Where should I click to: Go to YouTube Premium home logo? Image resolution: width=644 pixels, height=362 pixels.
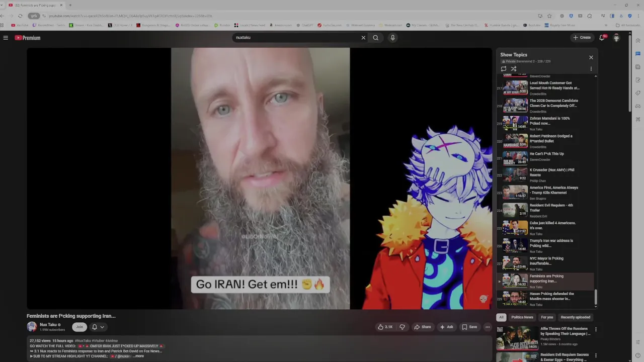click(x=27, y=38)
